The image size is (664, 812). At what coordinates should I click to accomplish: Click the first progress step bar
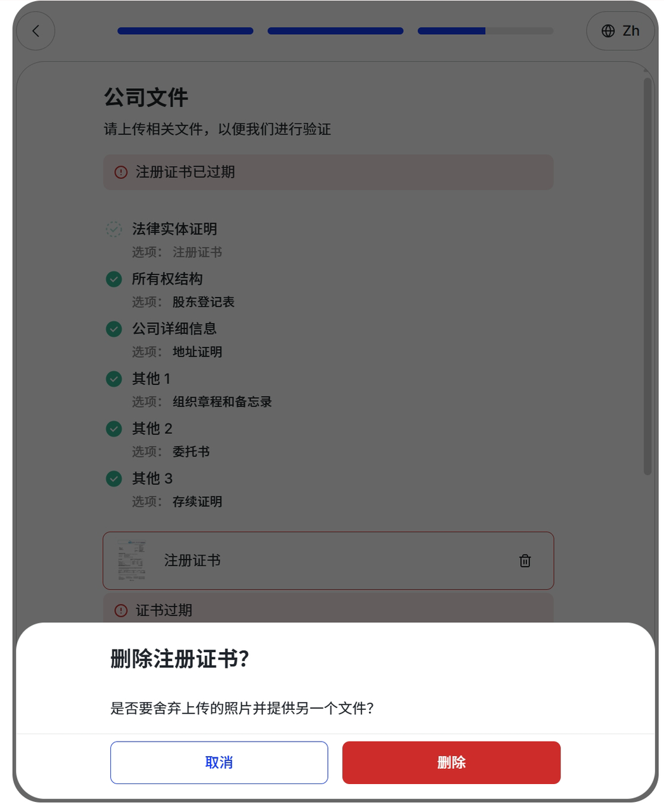click(185, 31)
